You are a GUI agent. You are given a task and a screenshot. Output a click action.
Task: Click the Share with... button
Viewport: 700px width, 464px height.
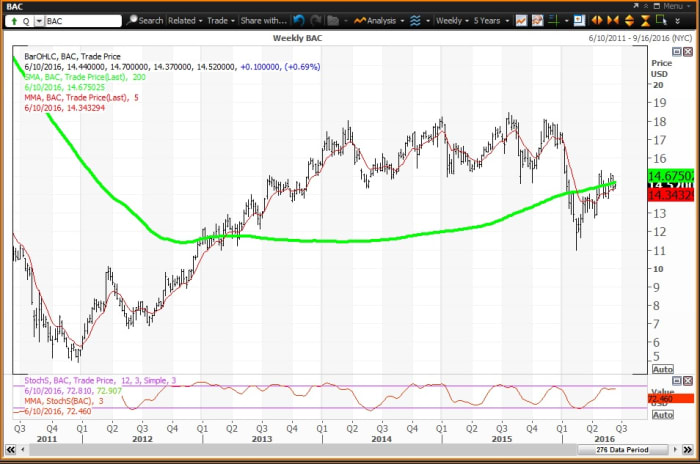(x=263, y=20)
